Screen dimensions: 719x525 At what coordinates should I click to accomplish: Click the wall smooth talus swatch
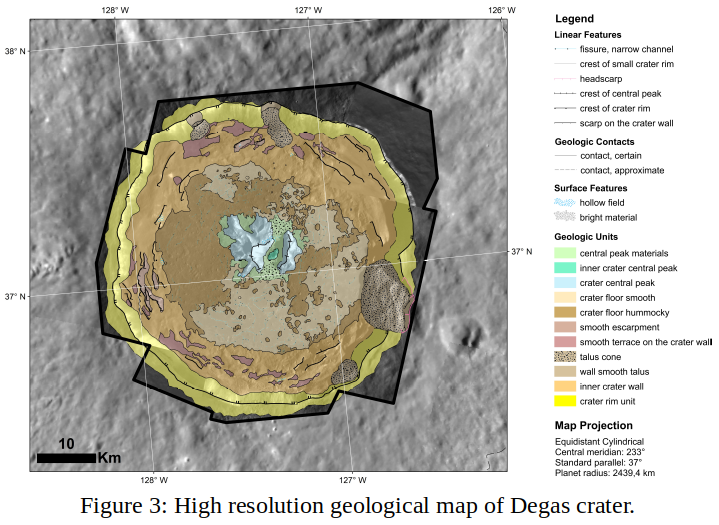click(565, 371)
